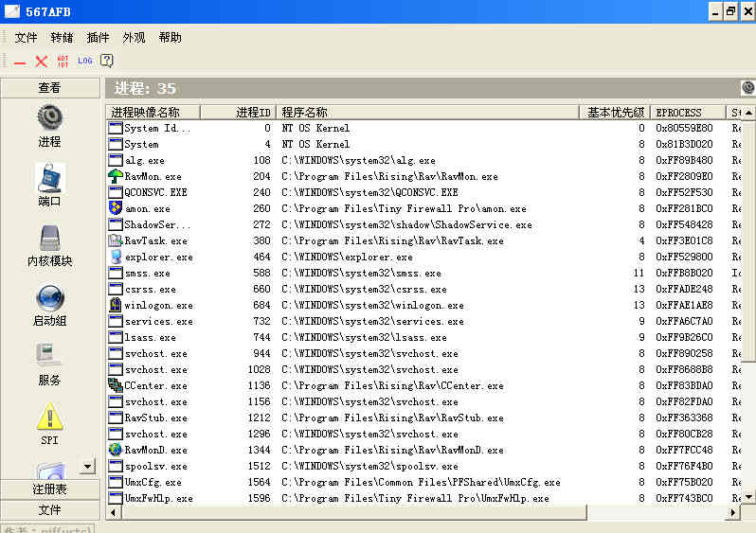
Task: Select the 注册表 (Registry) sidebar group
Action: pos(49,489)
